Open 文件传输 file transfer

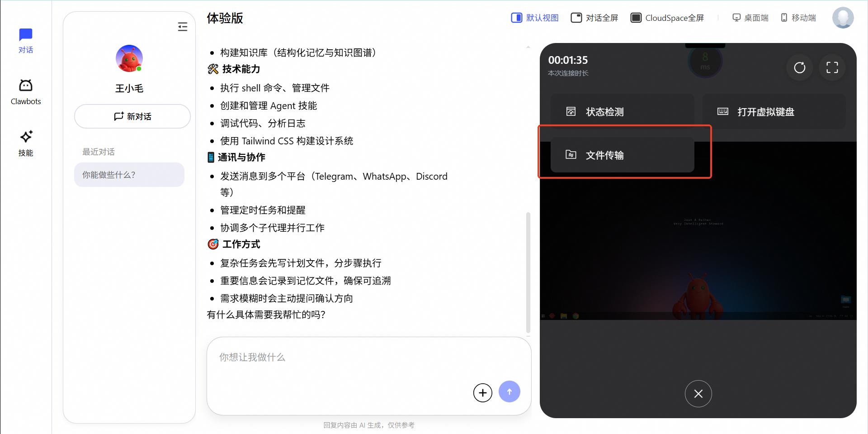coord(622,155)
